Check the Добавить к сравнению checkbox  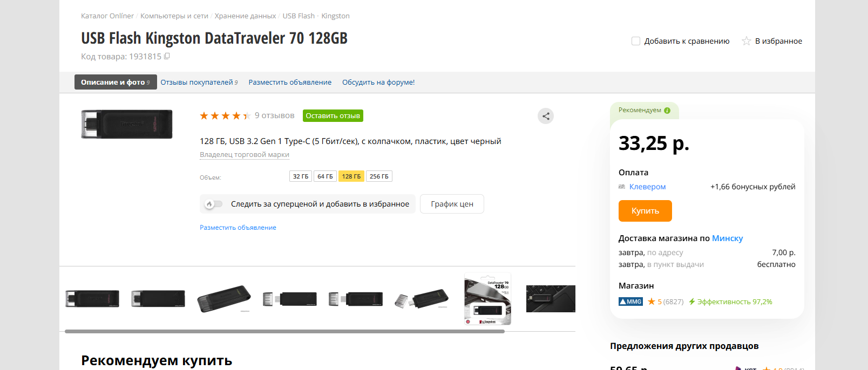(x=636, y=41)
